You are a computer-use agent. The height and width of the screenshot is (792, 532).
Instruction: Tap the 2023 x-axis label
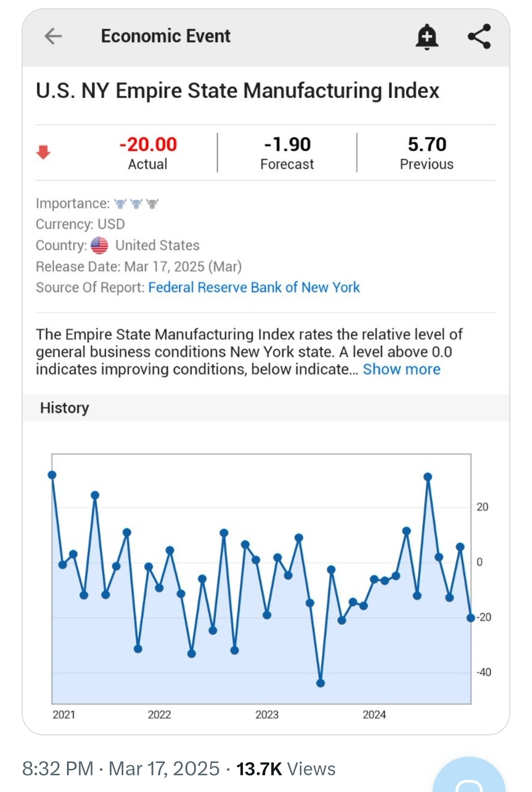pyautogui.click(x=266, y=715)
